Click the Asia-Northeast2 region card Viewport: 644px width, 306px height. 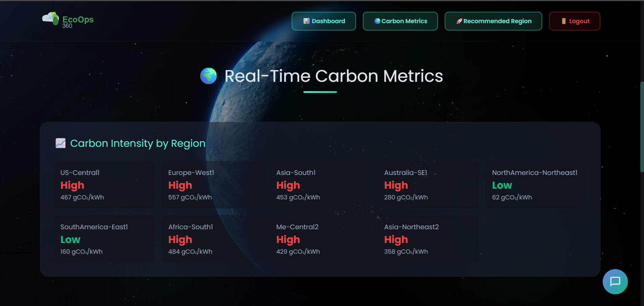coord(429,239)
